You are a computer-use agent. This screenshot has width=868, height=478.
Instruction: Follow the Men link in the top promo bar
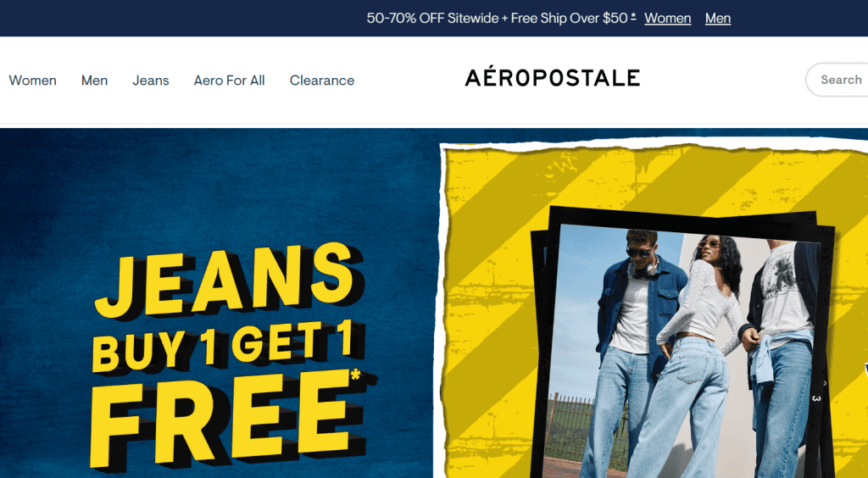point(718,19)
